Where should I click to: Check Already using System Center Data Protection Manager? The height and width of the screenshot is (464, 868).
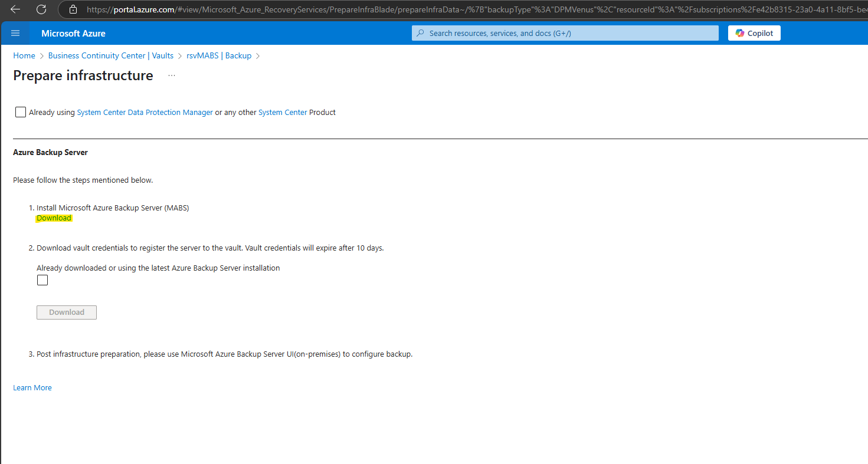click(21, 112)
